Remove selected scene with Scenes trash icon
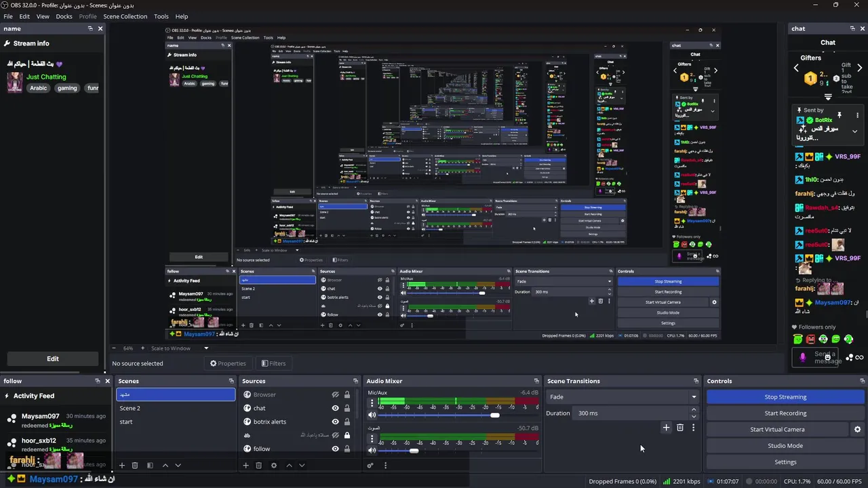Screen dimensions: 868x488 pyautogui.click(x=135, y=466)
